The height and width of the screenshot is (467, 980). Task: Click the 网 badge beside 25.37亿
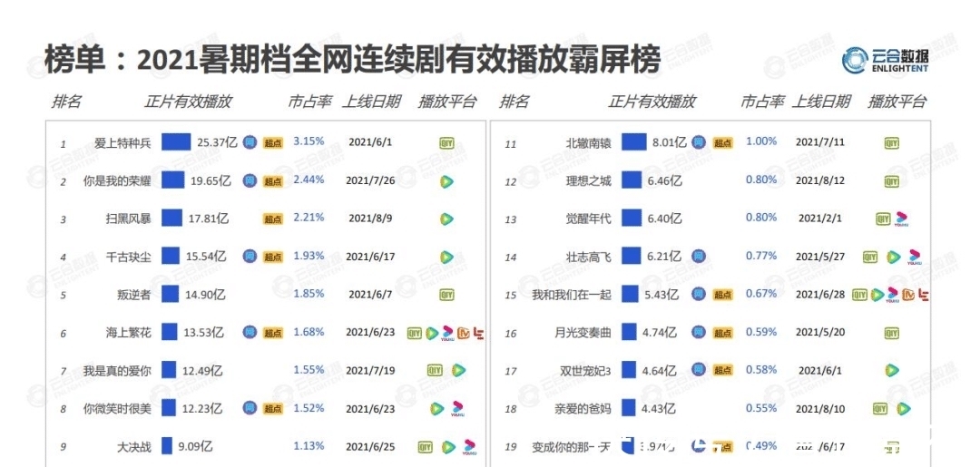pyautogui.click(x=250, y=142)
